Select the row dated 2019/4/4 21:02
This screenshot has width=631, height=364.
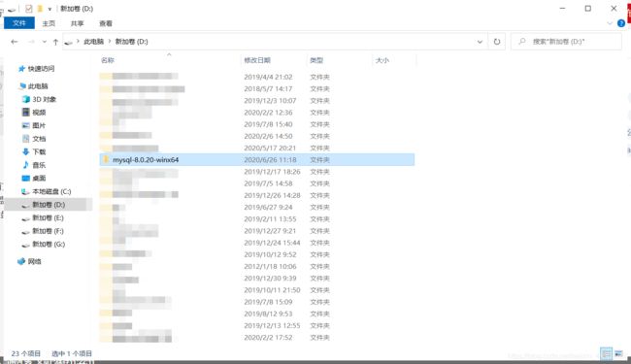(257, 77)
